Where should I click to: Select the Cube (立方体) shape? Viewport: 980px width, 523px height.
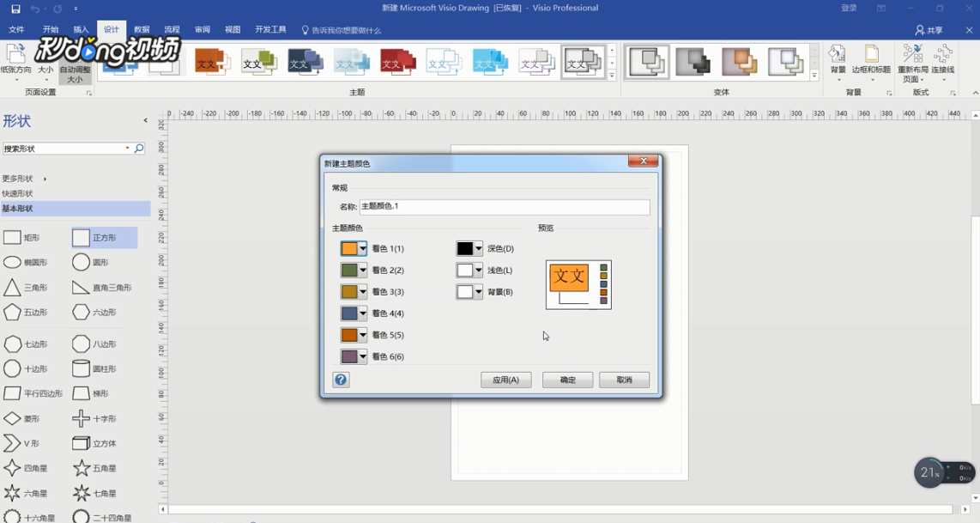tap(94, 443)
